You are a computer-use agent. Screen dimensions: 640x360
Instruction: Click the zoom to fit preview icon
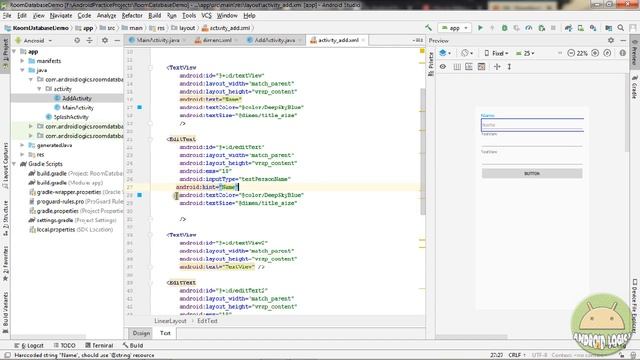pos(607,53)
